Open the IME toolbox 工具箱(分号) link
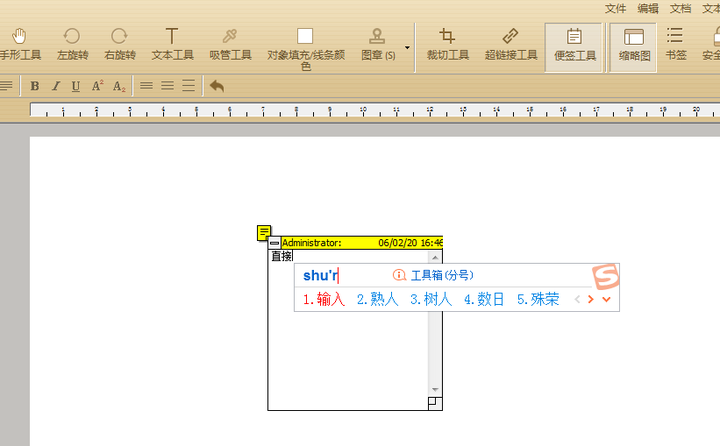This screenshot has width=720, height=446. pyautogui.click(x=433, y=275)
